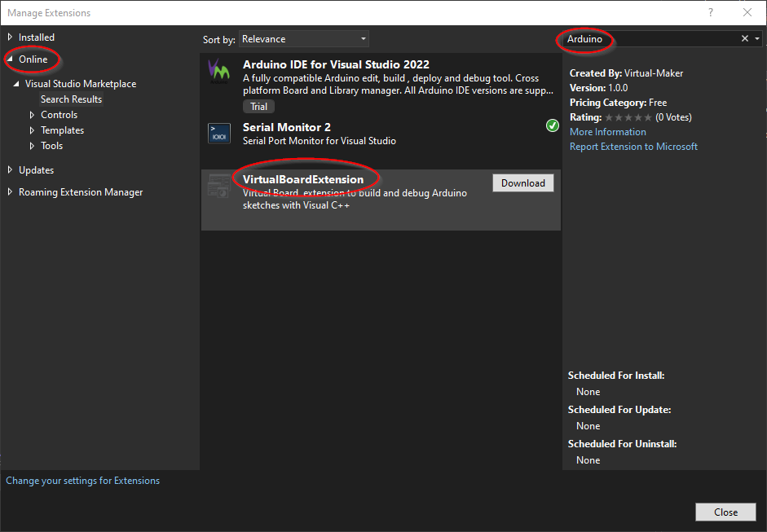The height and width of the screenshot is (532, 767).
Task: Expand the Tools node arrow
Action: [32, 146]
